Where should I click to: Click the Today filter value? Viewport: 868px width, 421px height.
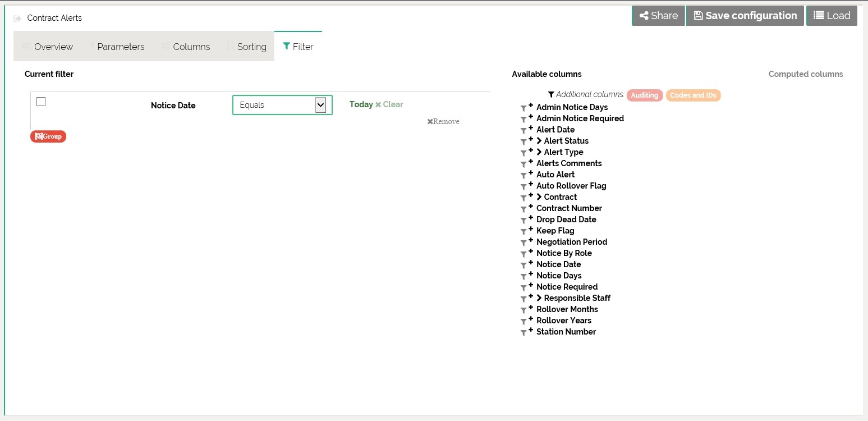click(361, 104)
